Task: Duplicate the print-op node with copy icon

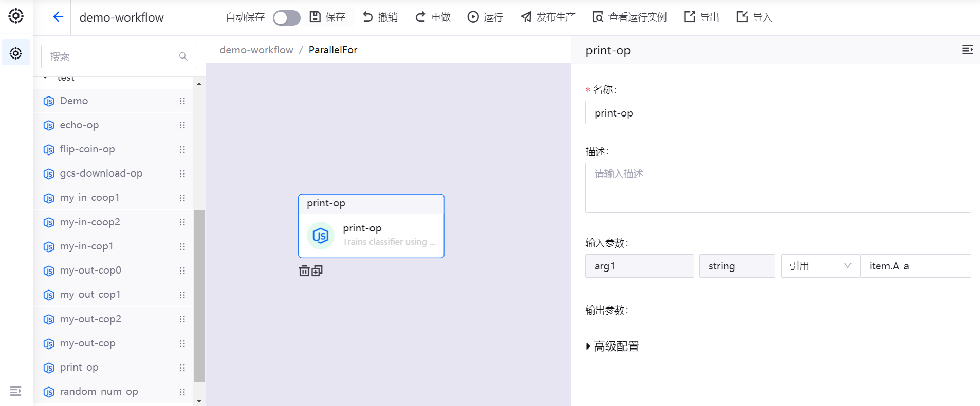Action: pos(317,270)
